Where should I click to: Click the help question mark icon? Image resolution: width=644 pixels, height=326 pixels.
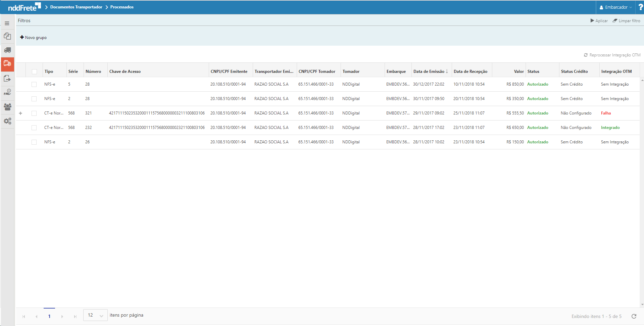coord(640,7)
